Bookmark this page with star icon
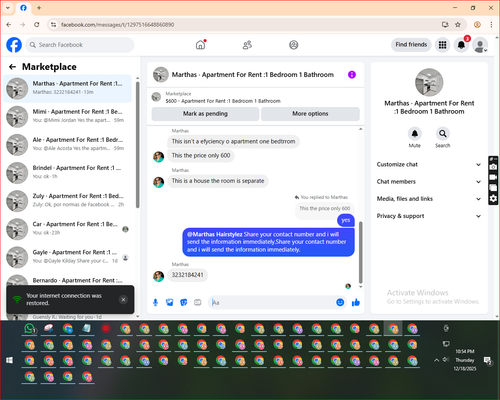The image size is (500, 400). pos(458,25)
